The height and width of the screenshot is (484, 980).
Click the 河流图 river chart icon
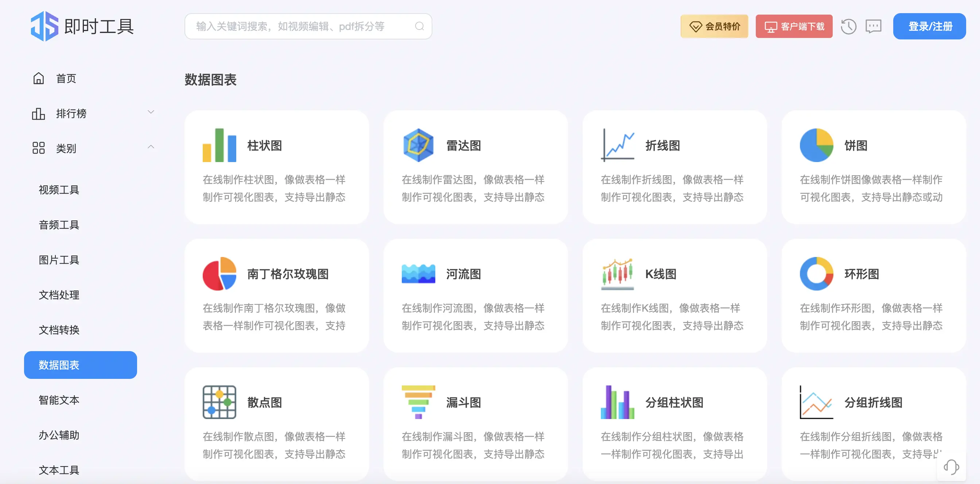(x=419, y=273)
